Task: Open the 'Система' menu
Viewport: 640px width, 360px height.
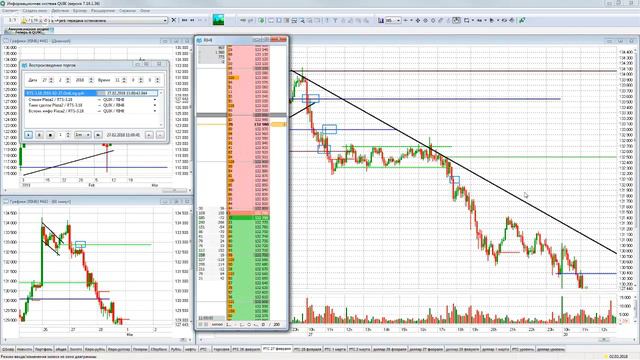Action: coord(10,11)
